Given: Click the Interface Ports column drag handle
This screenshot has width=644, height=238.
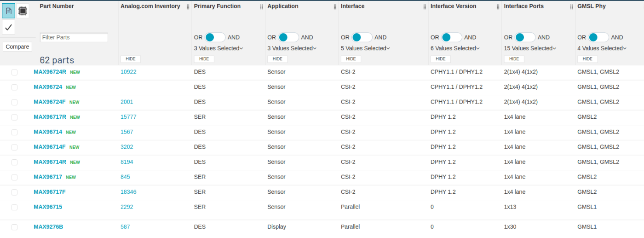Looking at the screenshot, I should pos(572,7).
